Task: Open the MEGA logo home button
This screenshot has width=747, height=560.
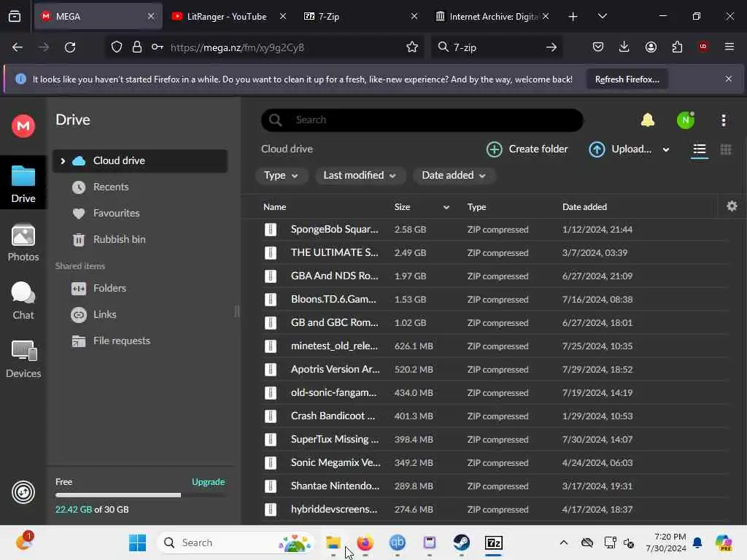Action: [x=23, y=126]
